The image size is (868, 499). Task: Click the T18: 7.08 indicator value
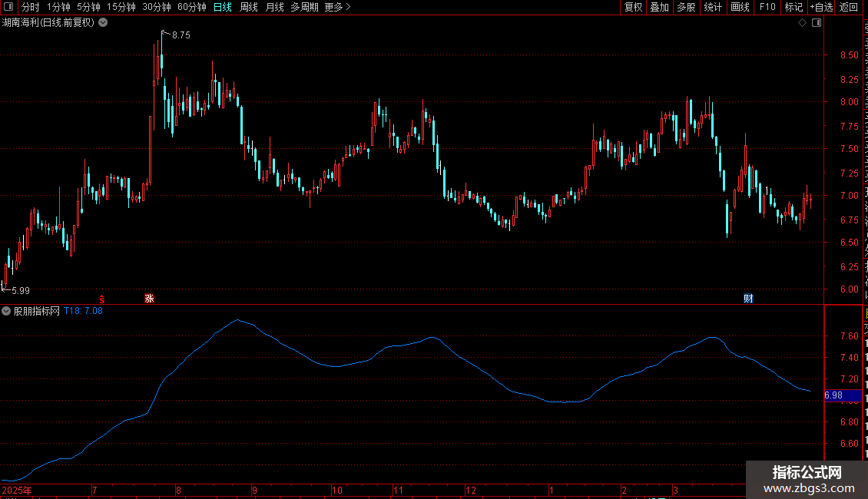coord(83,311)
